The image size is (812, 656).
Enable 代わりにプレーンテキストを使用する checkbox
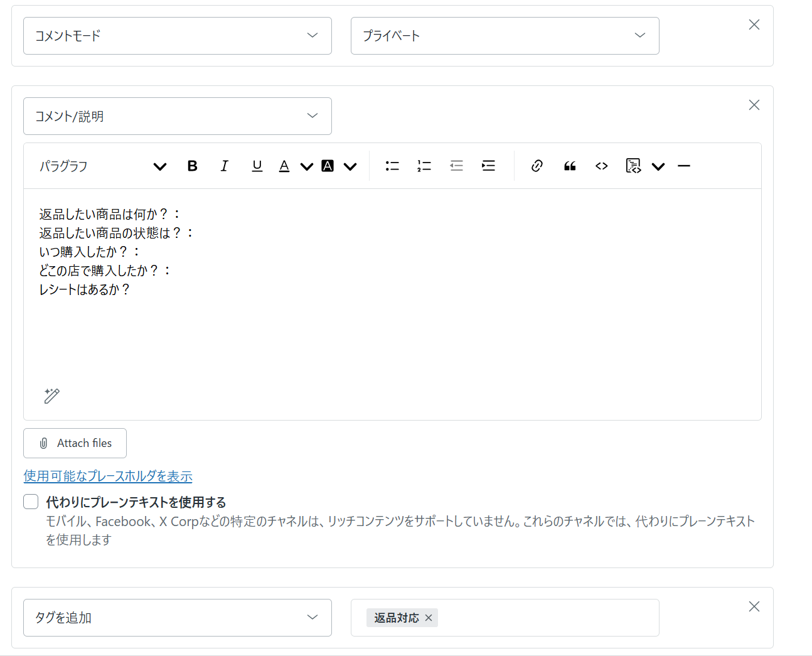31,502
